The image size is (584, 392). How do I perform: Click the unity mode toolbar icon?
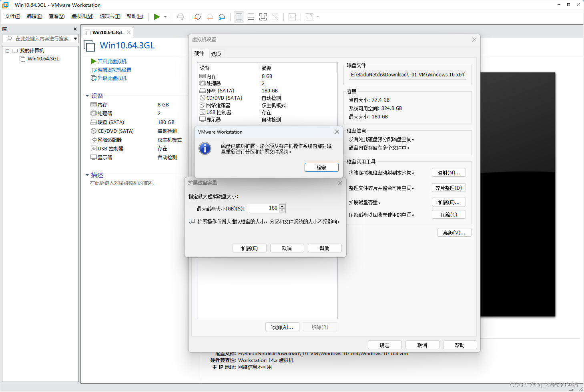tap(275, 17)
